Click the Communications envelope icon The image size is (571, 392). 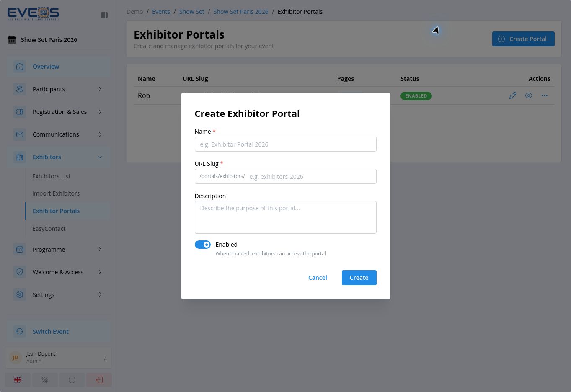click(20, 134)
